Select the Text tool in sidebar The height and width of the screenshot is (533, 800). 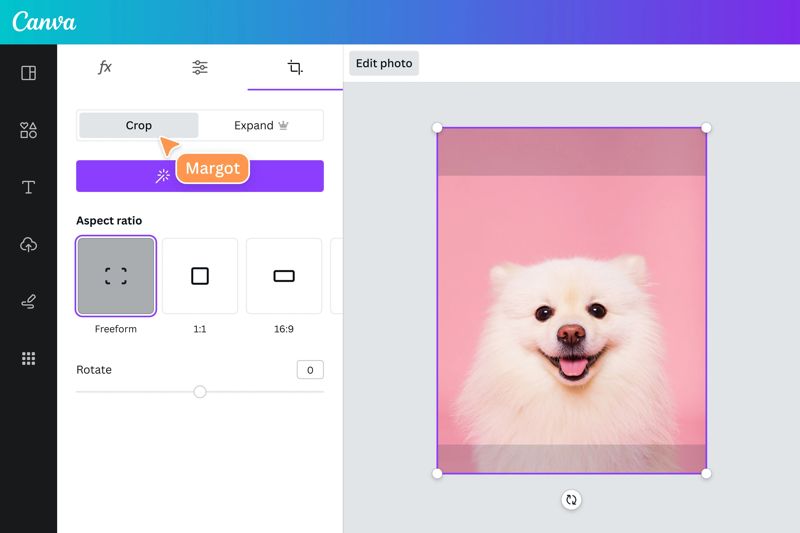28,188
